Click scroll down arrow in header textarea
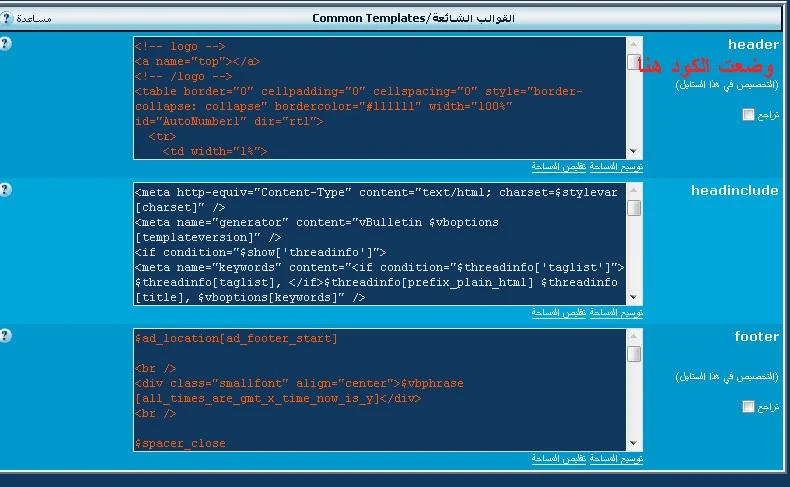The width and height of the screenshot is (790, 487). [x=634, y=151]
